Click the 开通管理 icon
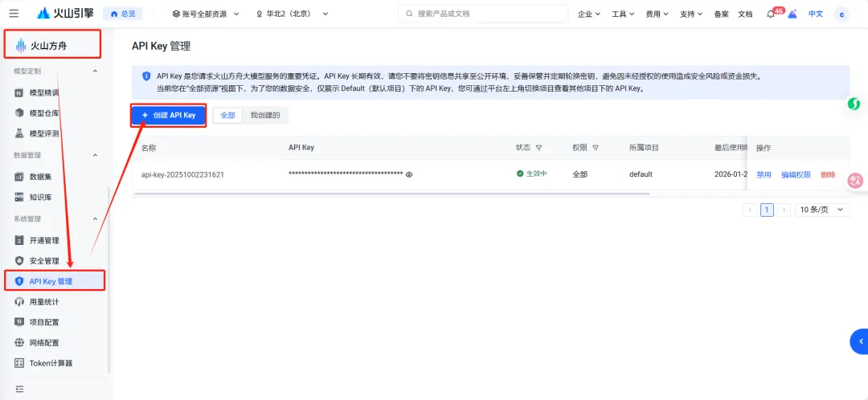The width and height of the screenshot is (868, 400). point(18,241)
